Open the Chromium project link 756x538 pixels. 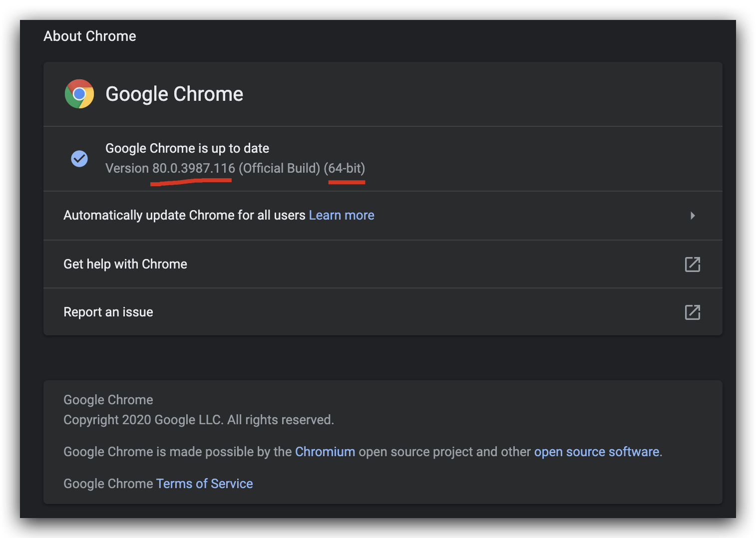click(325, 452)
